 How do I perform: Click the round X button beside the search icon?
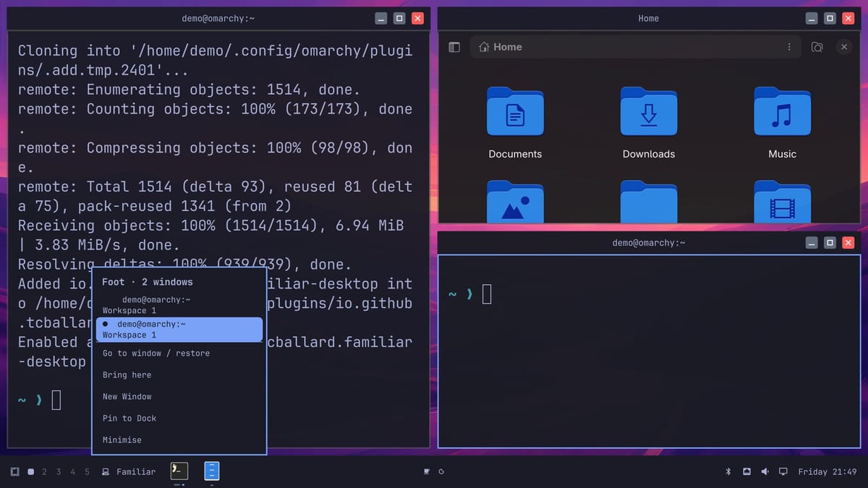click(844, 47)
